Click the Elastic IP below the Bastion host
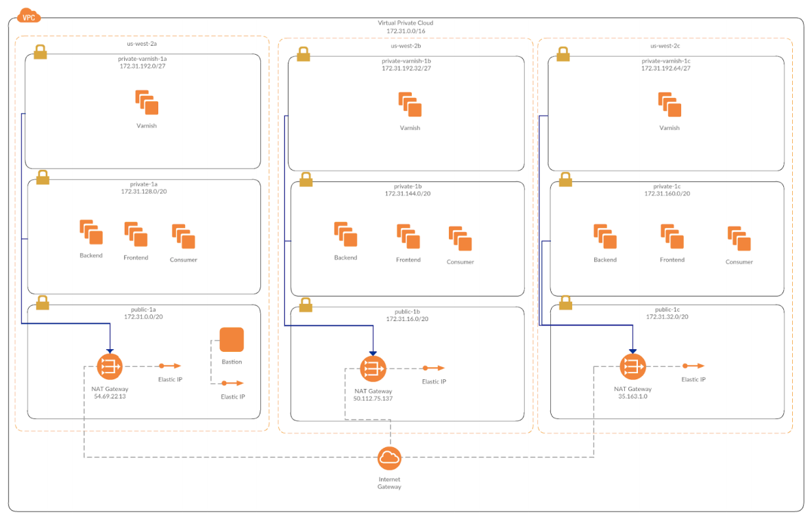This screenshot has width=812, height=519. 232,384
